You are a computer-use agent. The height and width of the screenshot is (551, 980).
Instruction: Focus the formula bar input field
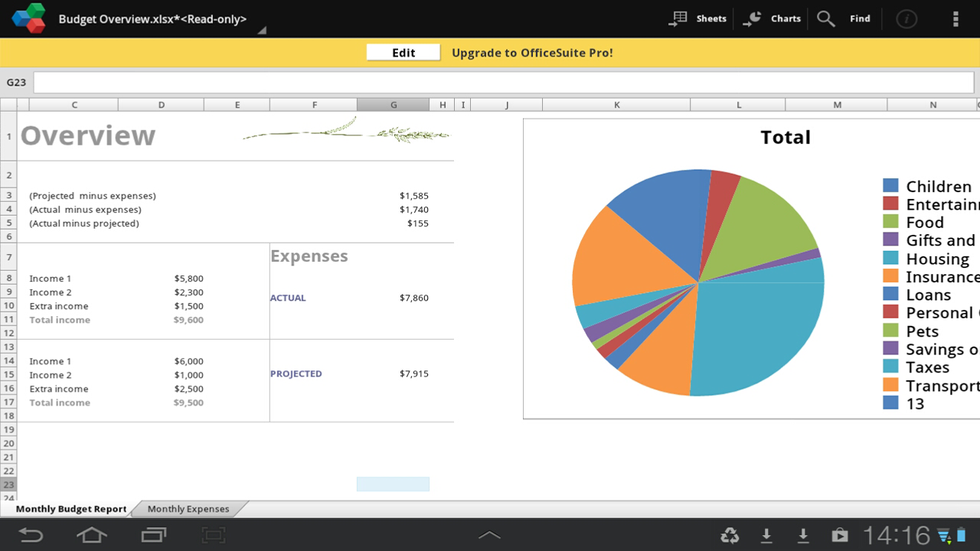(x=504, y=82)
